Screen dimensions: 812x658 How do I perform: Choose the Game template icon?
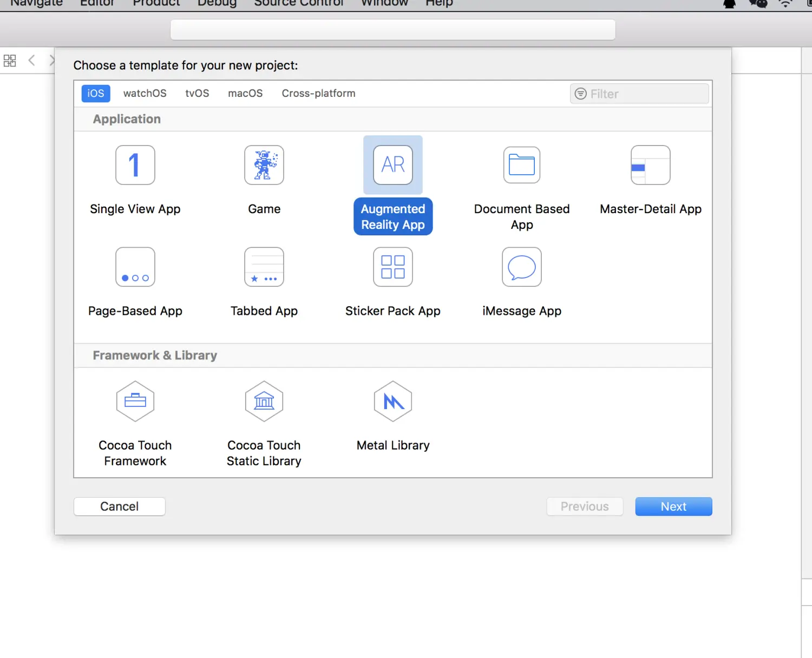coord(264,165)
